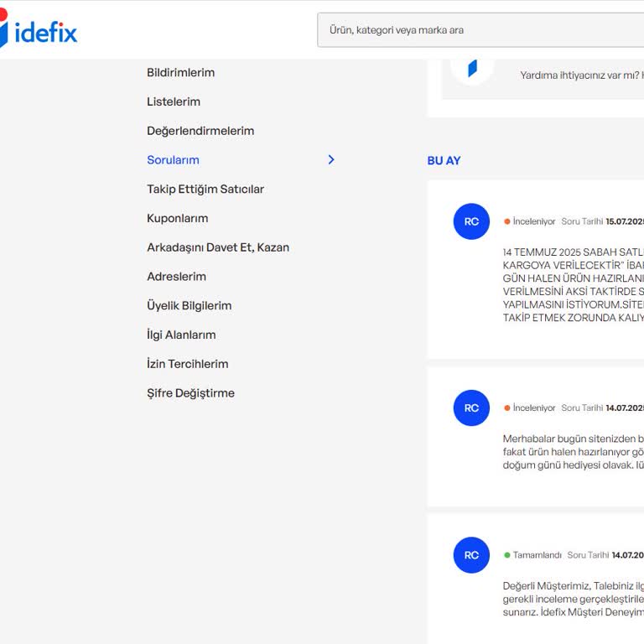Open Adreslerim page
The width and height of the screenshot is (644, 644).
coord(177,277)
